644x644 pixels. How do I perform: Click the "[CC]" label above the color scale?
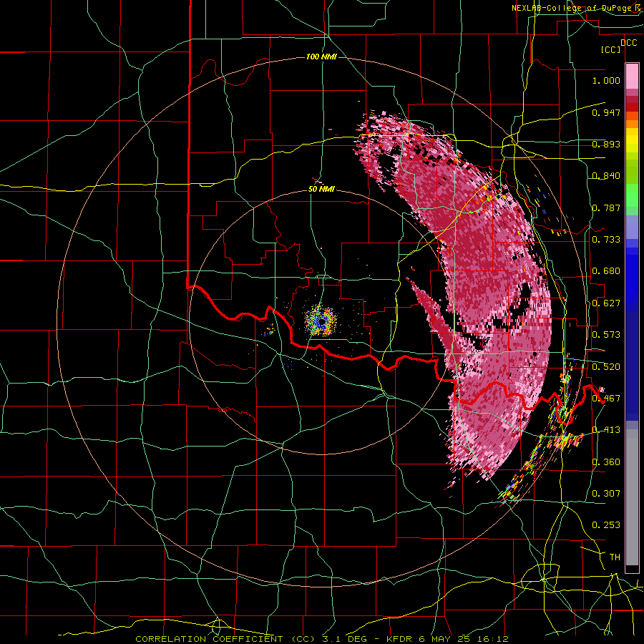[611, 49]
